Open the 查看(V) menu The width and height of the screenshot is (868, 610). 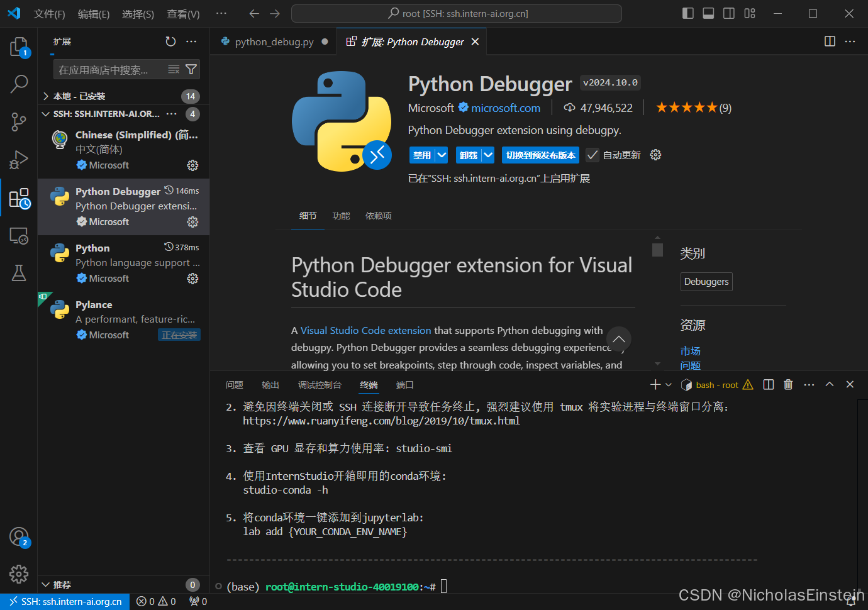point(182,14)
